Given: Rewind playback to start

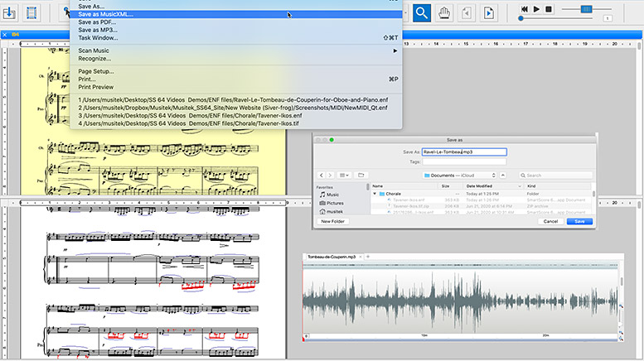Looking at the screenshot, I should tap(525, 9).
